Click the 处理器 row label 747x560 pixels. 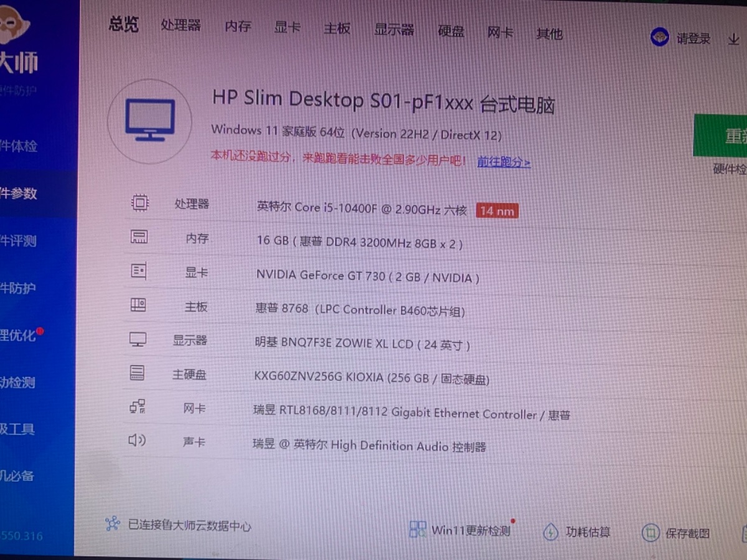click(192, 204)
